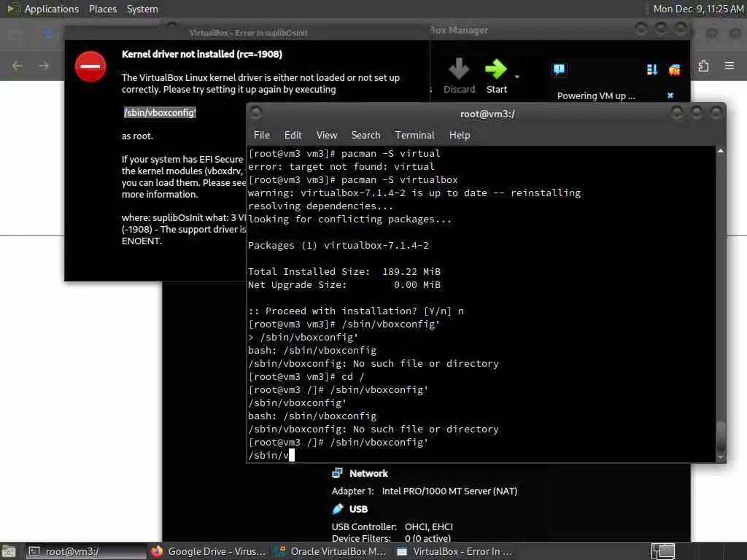The image size is (747, 560).
Task: Open the terminal File menu
Action: 262,135
